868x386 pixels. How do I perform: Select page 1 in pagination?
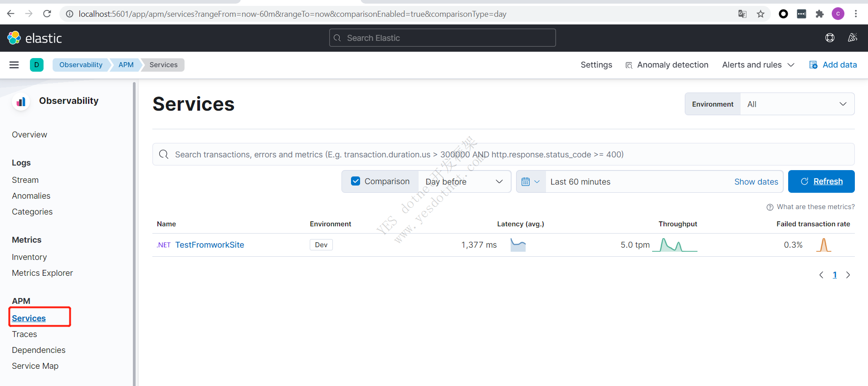point(834,275)
